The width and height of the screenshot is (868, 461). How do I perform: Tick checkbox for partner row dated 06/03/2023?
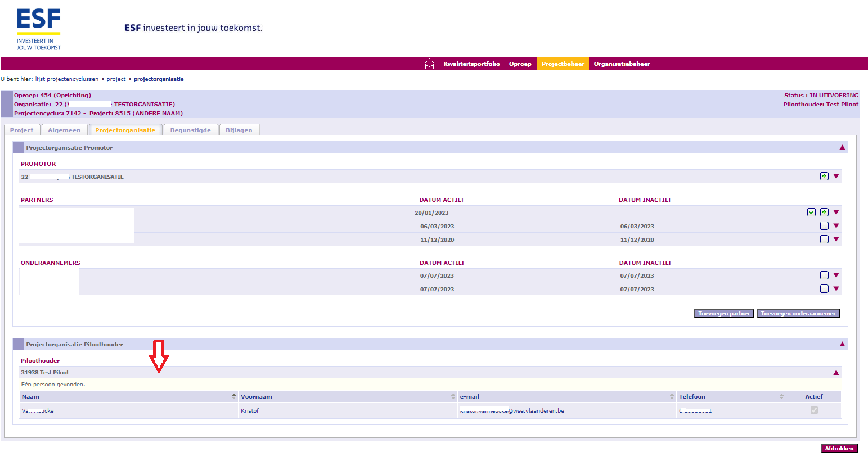pos(824,226)
